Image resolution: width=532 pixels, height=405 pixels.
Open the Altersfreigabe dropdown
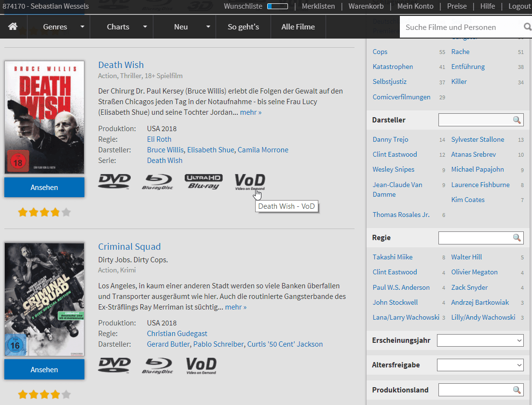tap(480, 365)
